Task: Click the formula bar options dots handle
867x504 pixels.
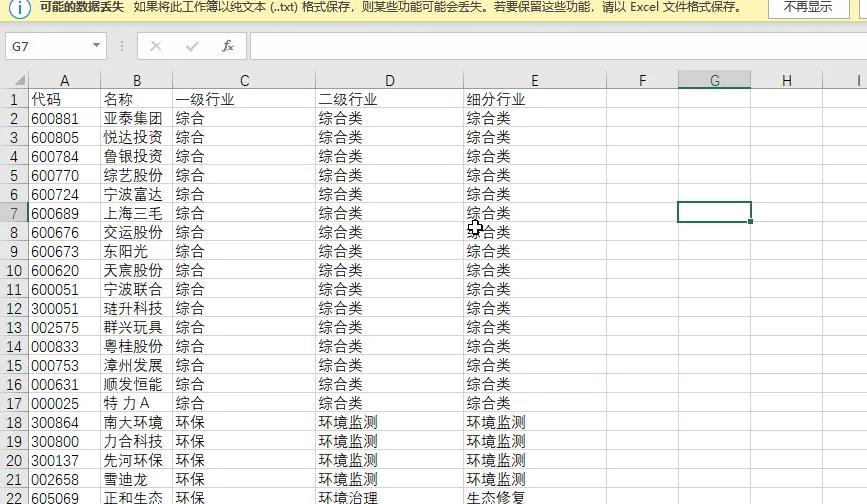Action: 122,46
